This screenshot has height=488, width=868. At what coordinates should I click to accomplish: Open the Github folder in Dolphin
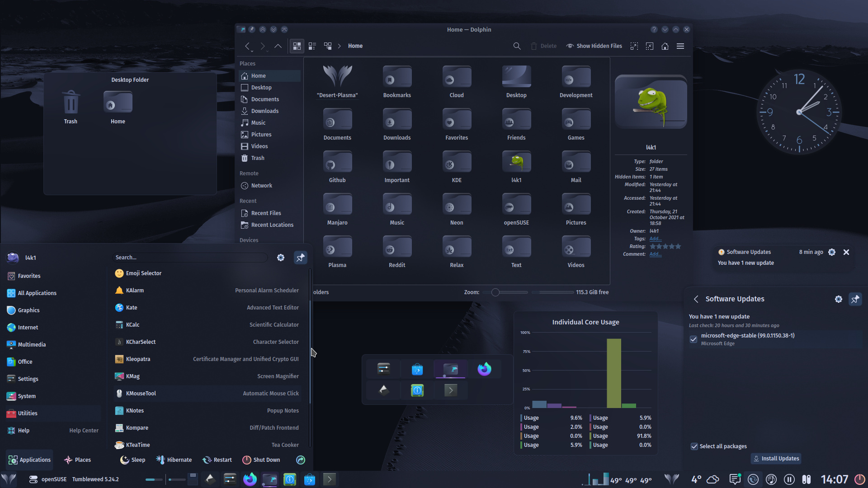[x=337, y=167]
